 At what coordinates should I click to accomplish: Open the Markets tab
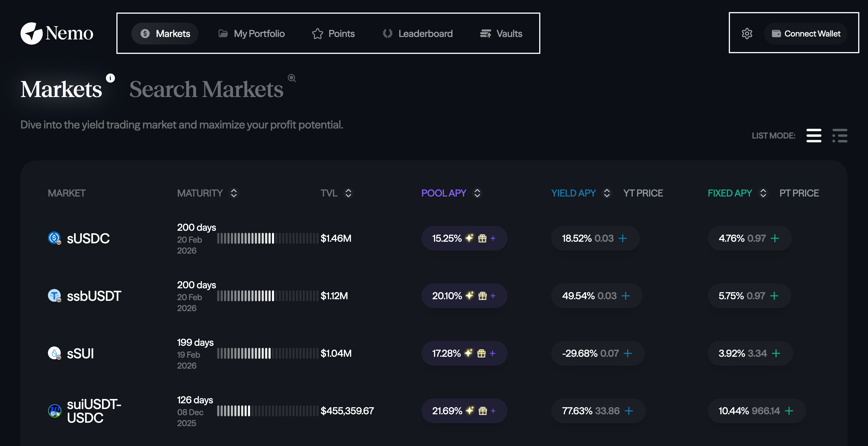point(165,33)
